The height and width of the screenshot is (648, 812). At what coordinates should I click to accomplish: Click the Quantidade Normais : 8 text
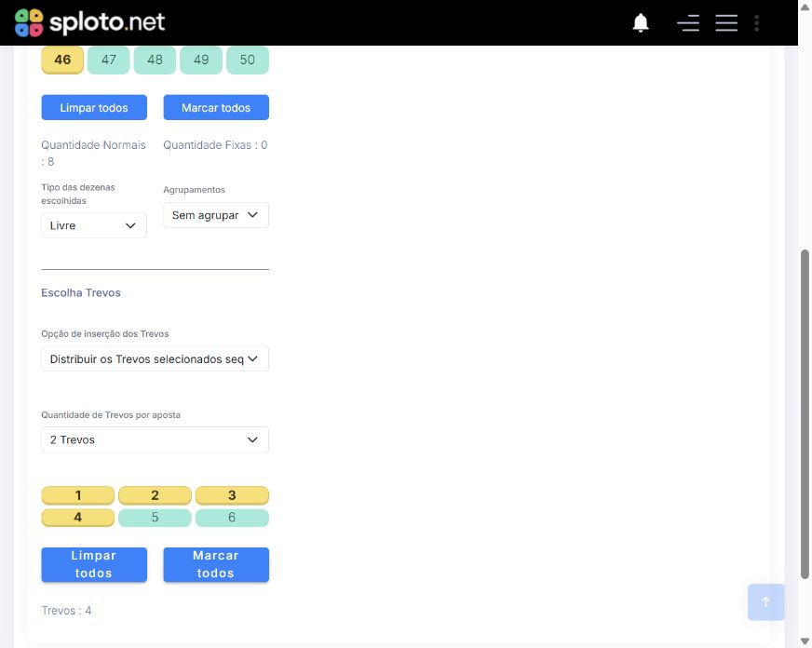pos(93,154)
